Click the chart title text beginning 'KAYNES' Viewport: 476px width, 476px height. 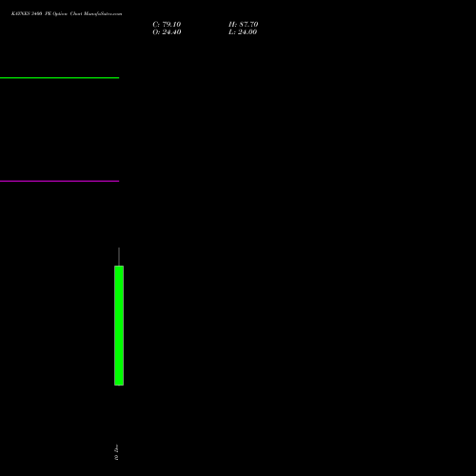(x=67, y=13)
